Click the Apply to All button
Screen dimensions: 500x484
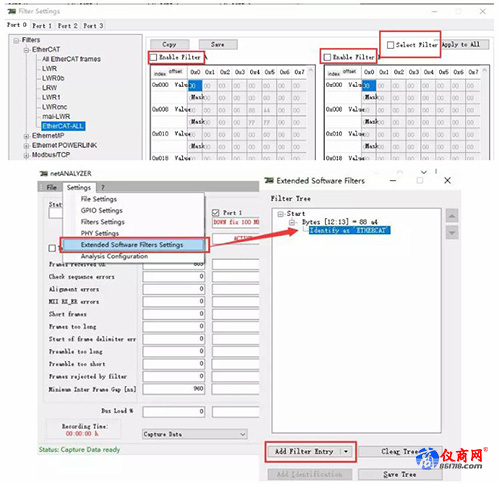point(465,44)
